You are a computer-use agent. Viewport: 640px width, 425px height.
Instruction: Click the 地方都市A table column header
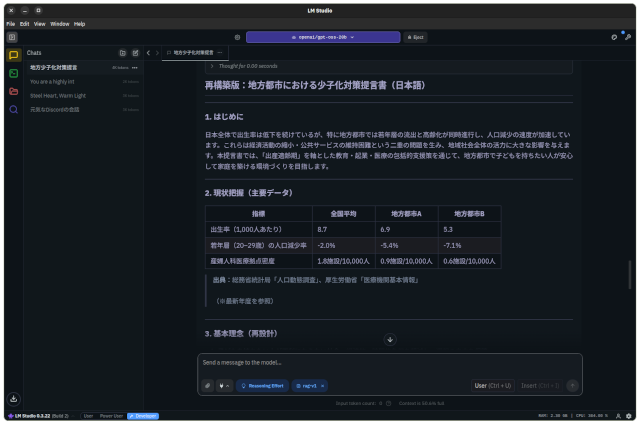coord(406,214)
